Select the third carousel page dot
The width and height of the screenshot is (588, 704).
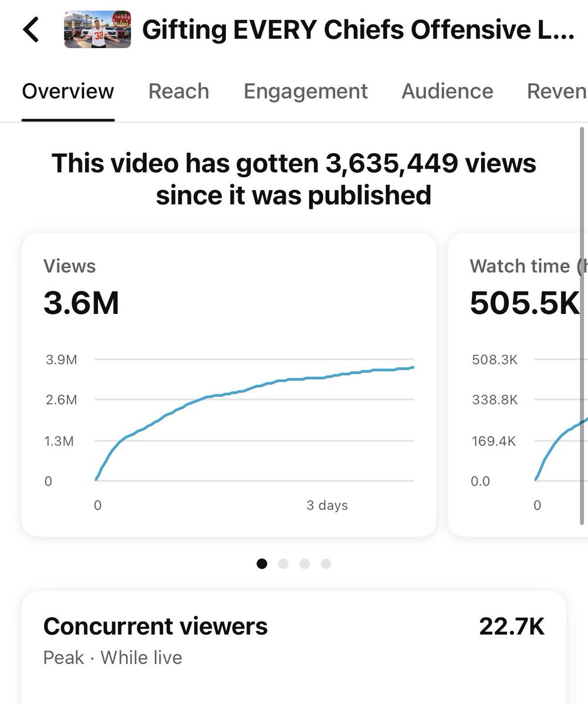pyautogui.click(x=305, y=564)
